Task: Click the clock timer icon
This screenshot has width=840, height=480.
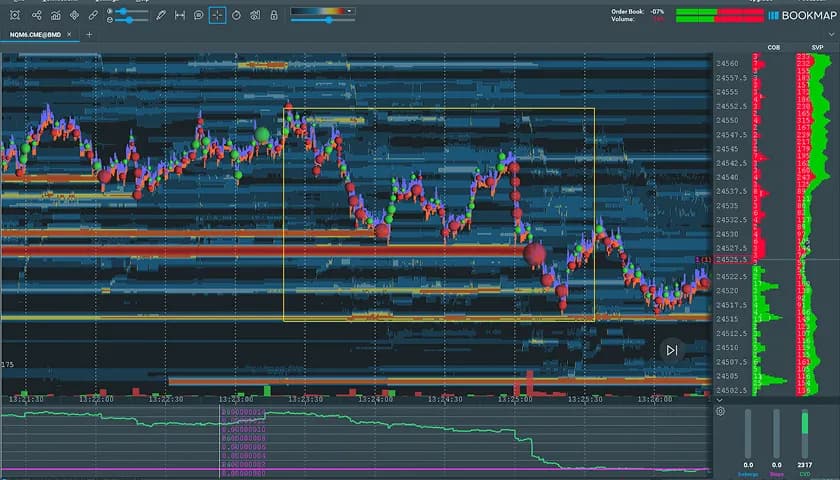Action: pyautogui.click(x=236, y=16)
